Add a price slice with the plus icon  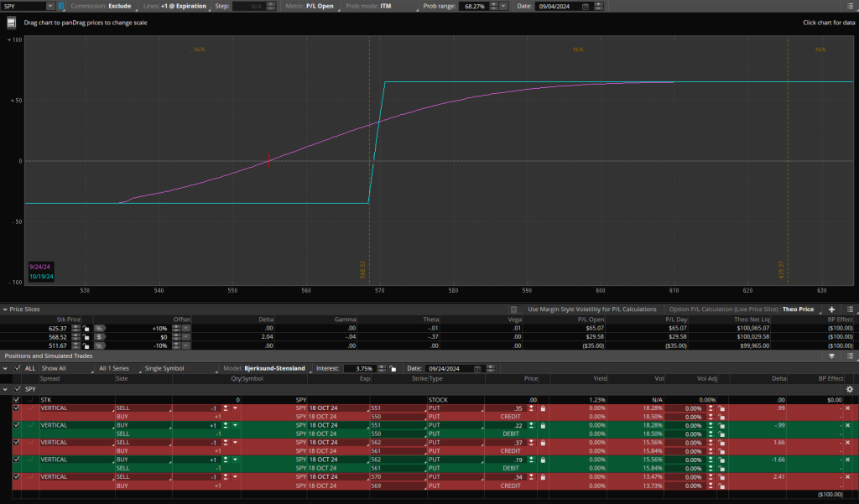831,309
